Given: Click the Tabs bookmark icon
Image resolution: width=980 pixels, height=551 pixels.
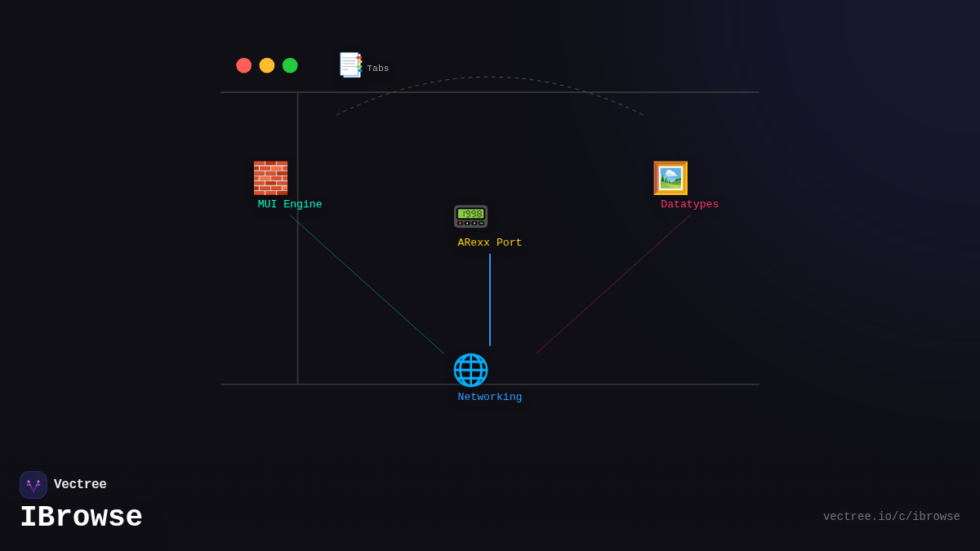Looking at the screenshot, I should coord(350,64).
